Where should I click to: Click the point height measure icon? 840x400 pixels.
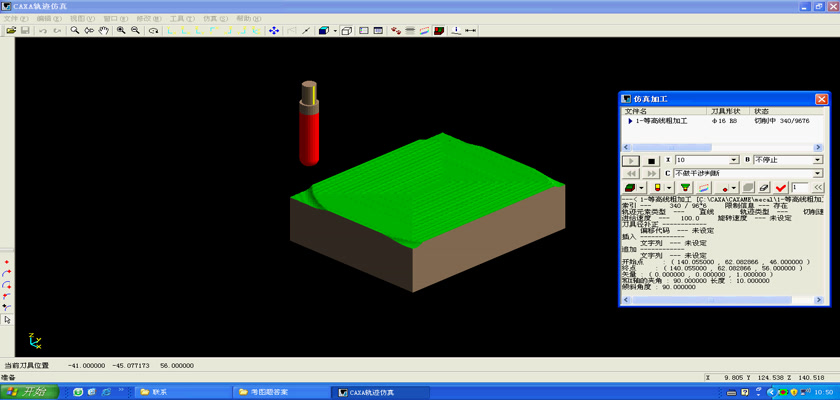tap(456, 31)
